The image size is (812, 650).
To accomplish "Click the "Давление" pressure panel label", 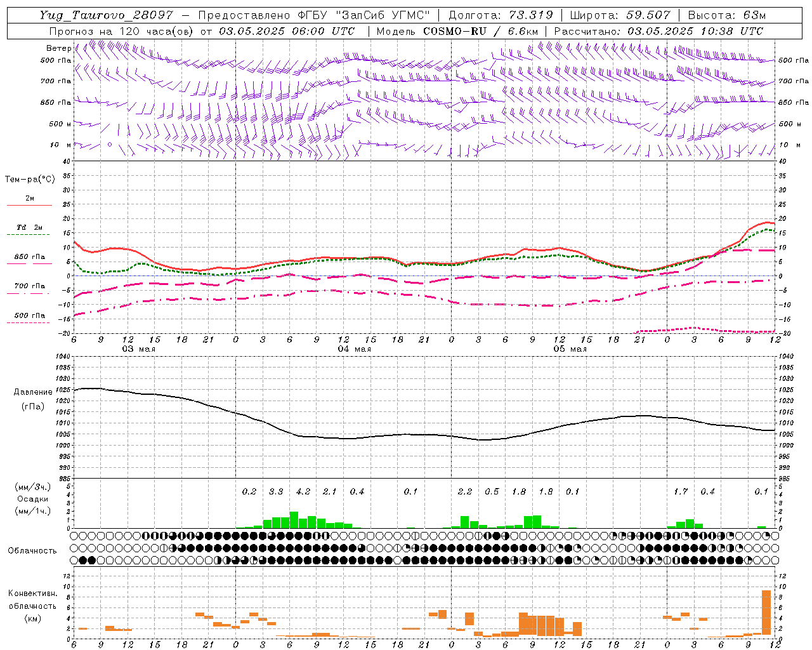I will pyautogui.click(x=33, y=392).
